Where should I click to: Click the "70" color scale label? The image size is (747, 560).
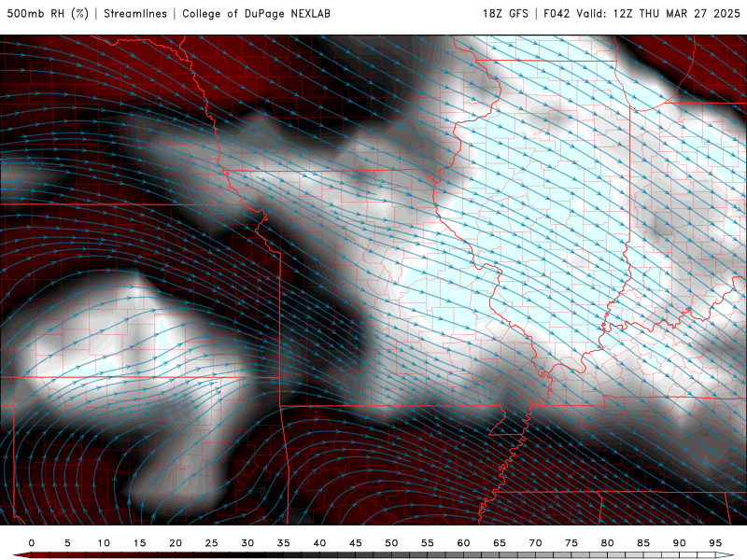click(x=535, y=543)
